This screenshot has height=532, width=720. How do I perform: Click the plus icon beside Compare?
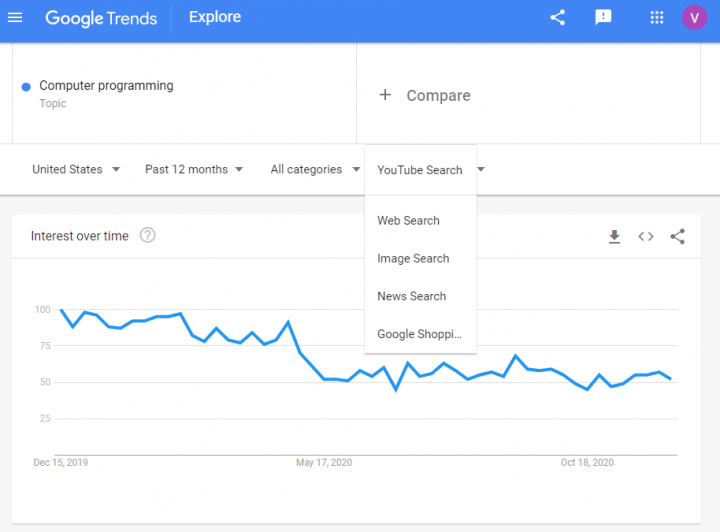click(385, 95)
